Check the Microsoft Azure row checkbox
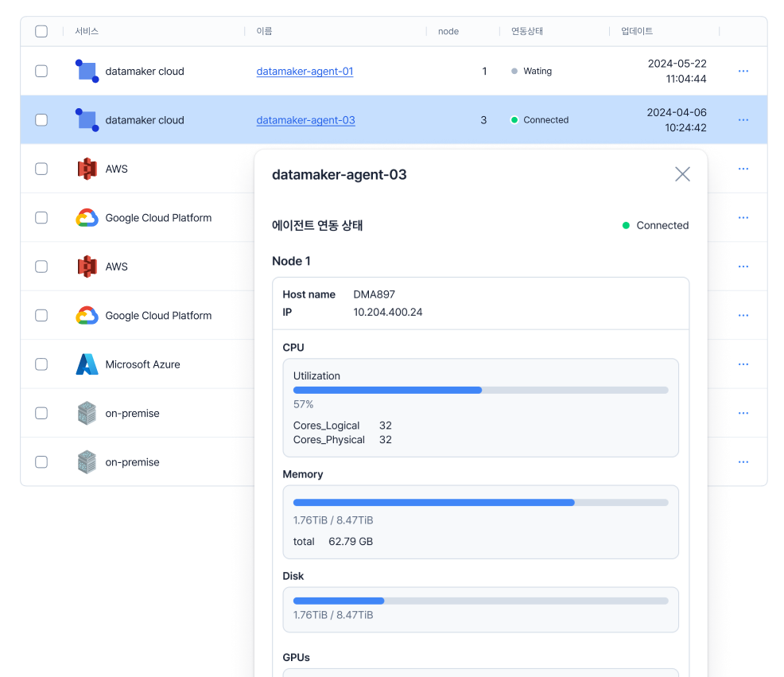784x677 pixels. [x=41, y=364]
